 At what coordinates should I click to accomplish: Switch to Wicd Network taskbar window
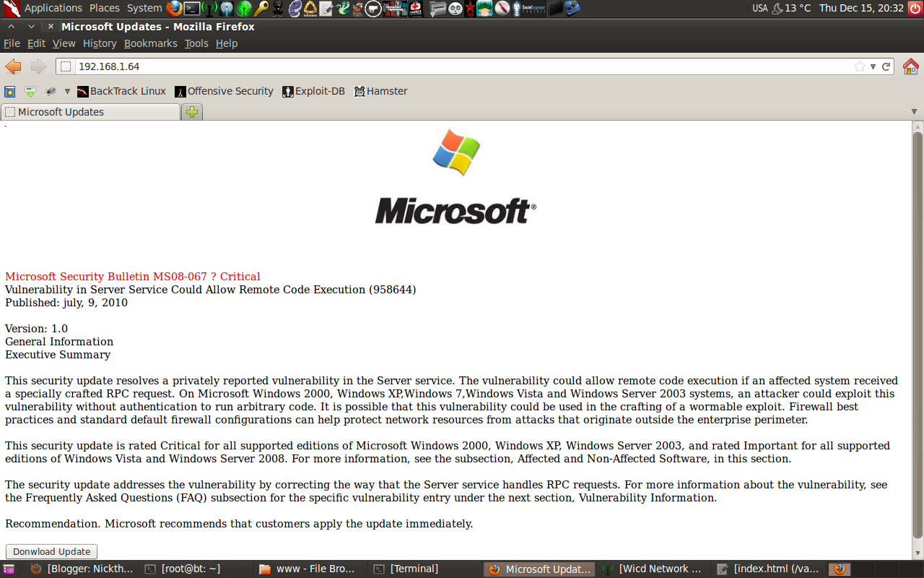pos(653,569)
